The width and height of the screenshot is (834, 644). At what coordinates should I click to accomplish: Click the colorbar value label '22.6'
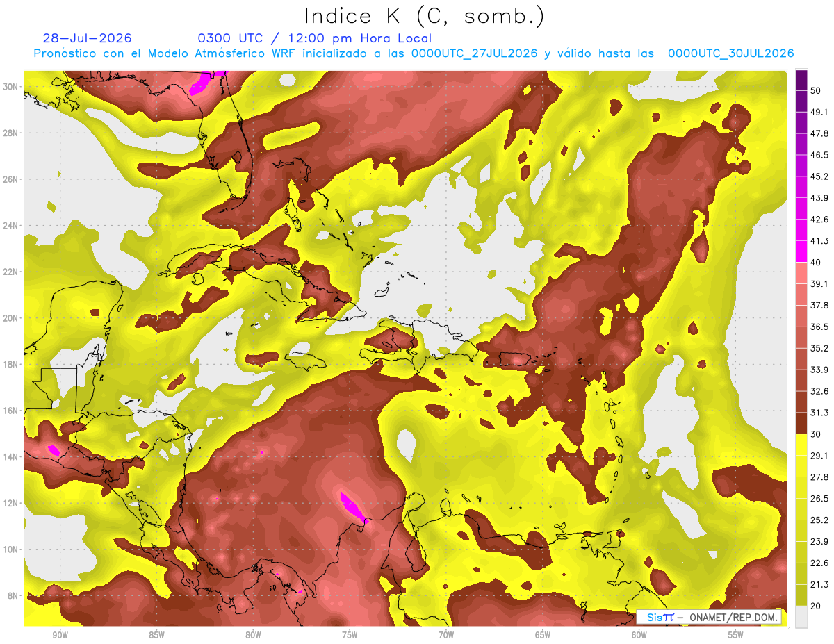pos(820,563)
